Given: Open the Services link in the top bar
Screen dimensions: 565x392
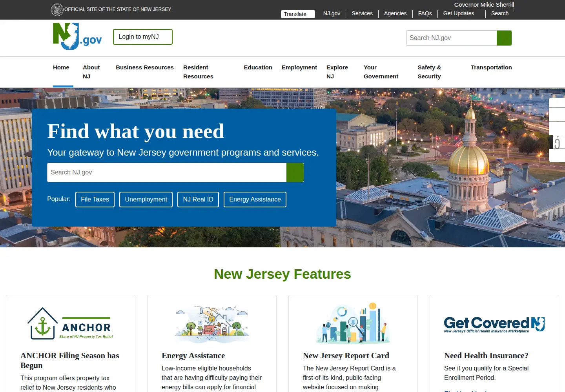Looking at the screenshot, I should tap(362, 13).
